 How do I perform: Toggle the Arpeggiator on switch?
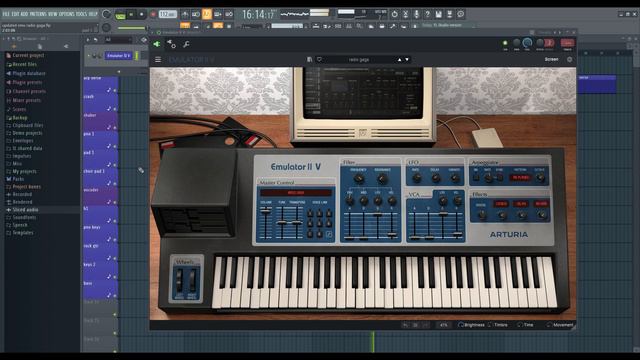pyautogui.click(x=476, y=178)
